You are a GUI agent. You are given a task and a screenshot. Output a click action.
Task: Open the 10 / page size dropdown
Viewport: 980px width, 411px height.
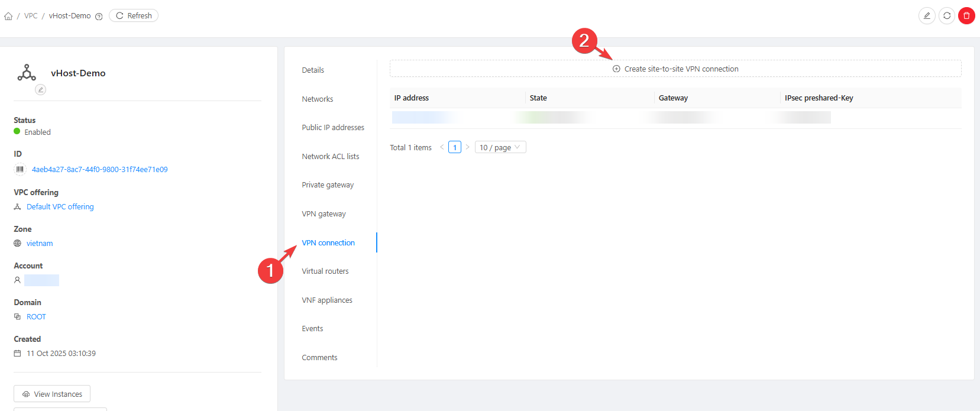(x=500, y=147)
